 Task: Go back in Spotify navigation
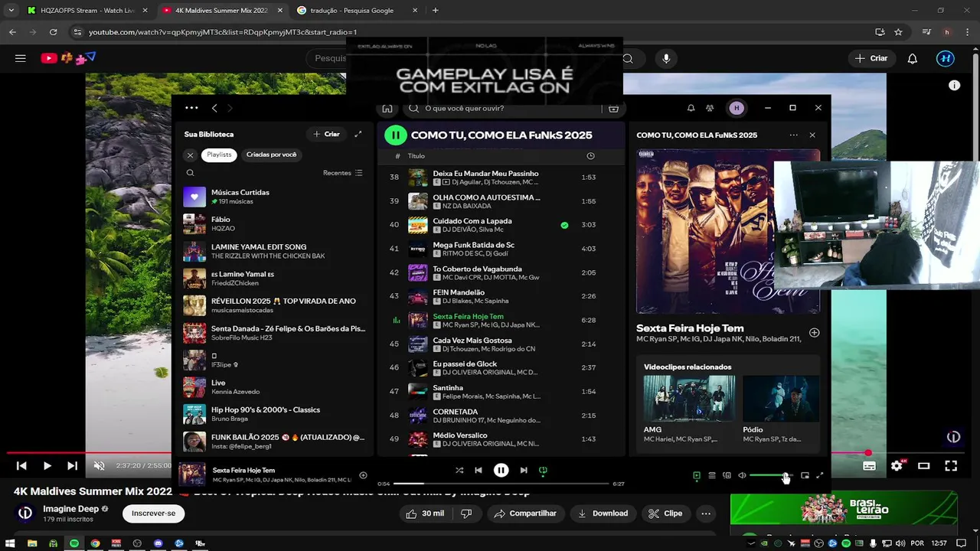pos(214,108)
